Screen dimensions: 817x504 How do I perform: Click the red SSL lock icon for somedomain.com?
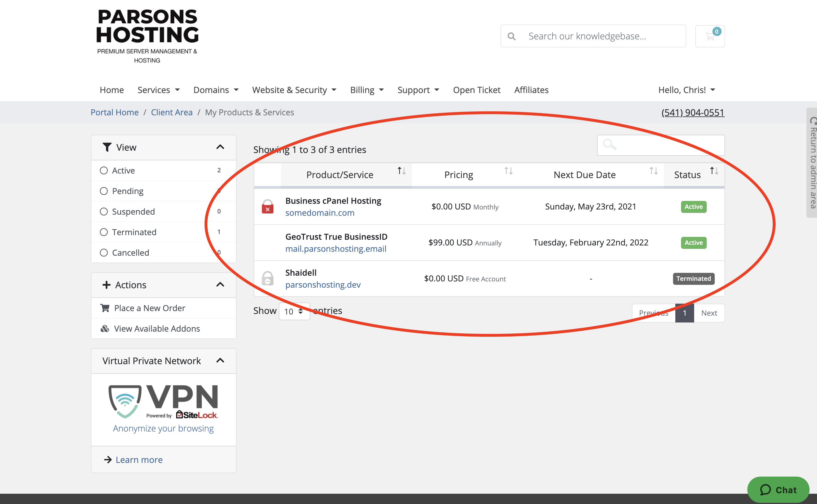[x=267, y=207]
